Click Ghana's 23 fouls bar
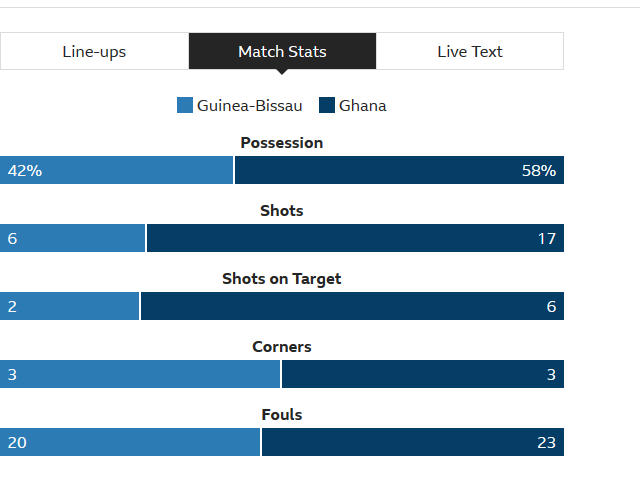640x492 pixels. coord(413,442)
